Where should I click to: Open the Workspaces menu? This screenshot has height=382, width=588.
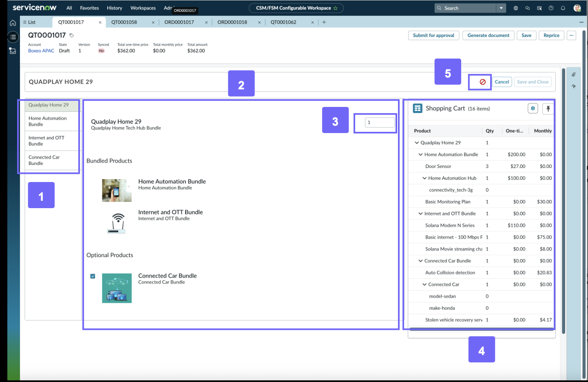tap(143, 8)
